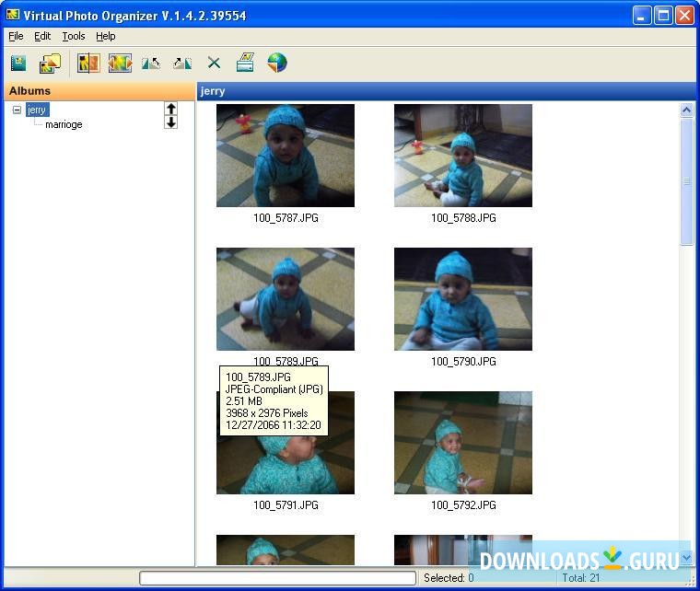The image size is (700, 591).
Task: Click the scroll up arrow of photo list
Action: pos(686,110)
